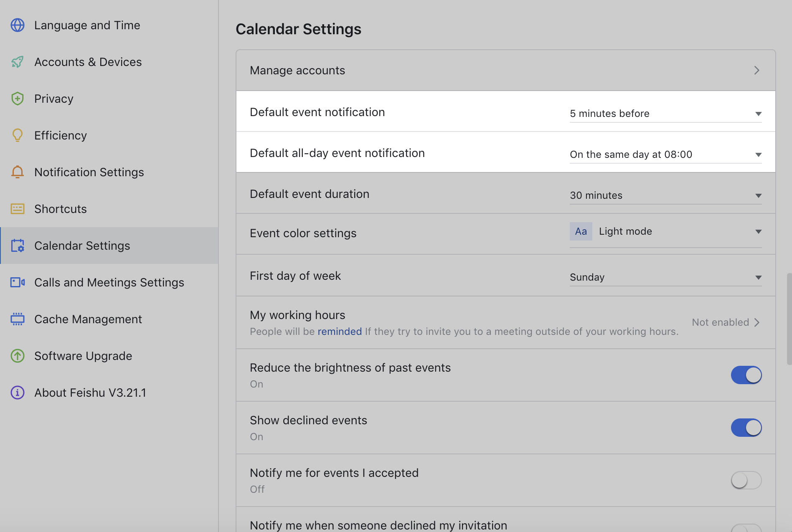The width and height of the screenshot is (792, 532).
Task: Show About Feishu V3.21.1
Action: pos(109,393)
